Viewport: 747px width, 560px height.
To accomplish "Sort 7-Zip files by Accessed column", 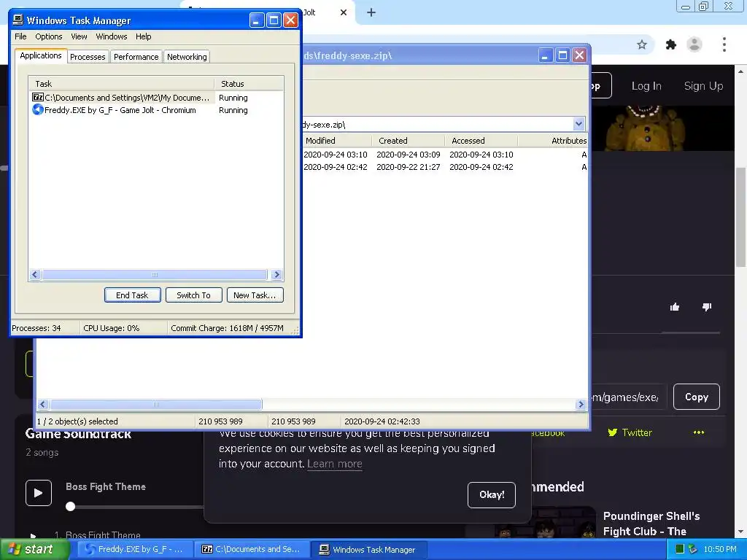I will coord(481,141).
